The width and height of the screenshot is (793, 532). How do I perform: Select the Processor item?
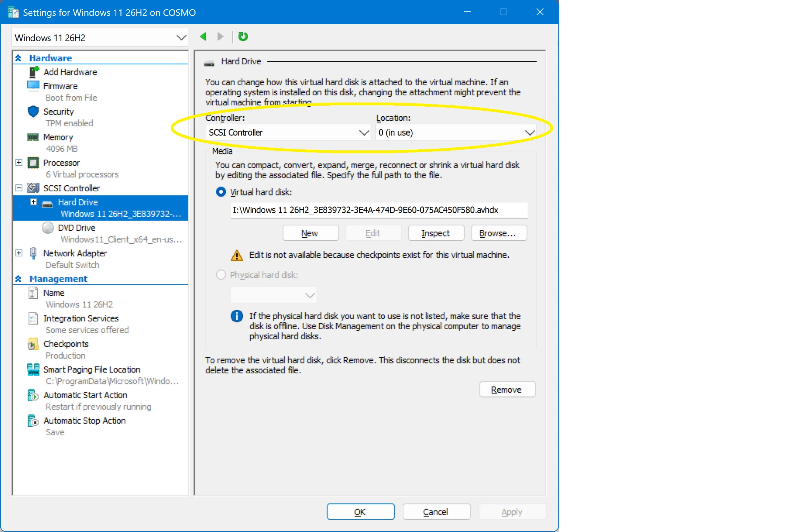[61, 162]
